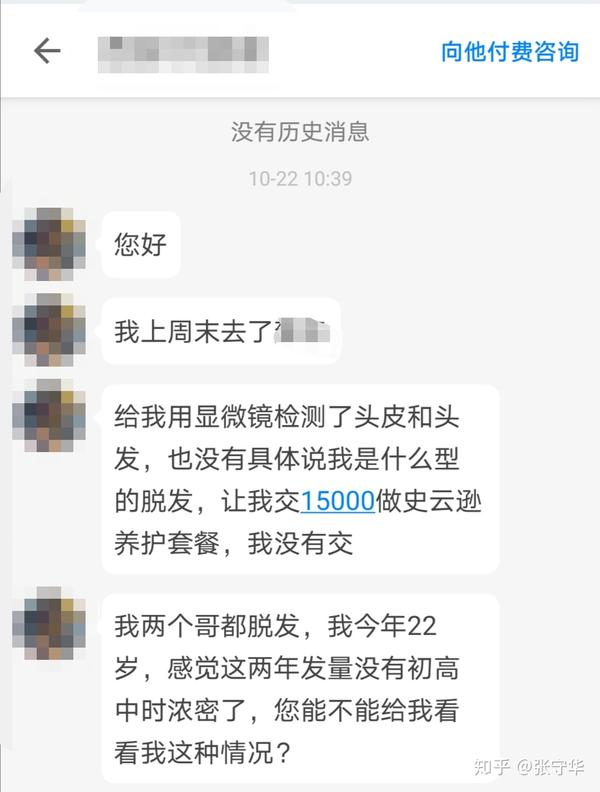The height and width of the screenshot is (792, 600).
Task: Click the avatar beside 您好 message
Action: pos(49,244)
